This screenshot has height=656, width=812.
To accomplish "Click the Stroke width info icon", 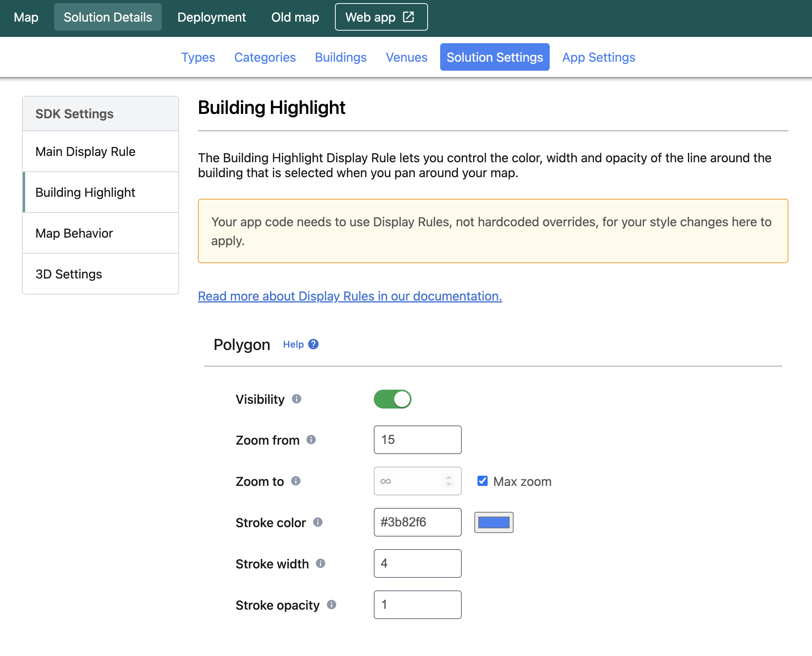I will pos(320,563).
